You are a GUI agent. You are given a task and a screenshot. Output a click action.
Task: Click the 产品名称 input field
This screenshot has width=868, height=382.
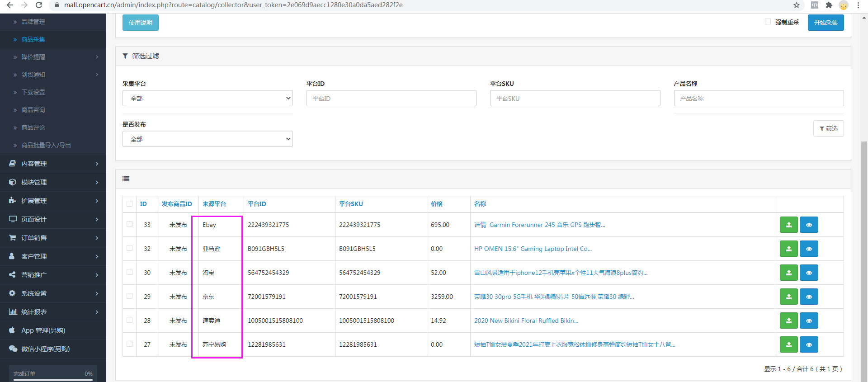(759, 98)
